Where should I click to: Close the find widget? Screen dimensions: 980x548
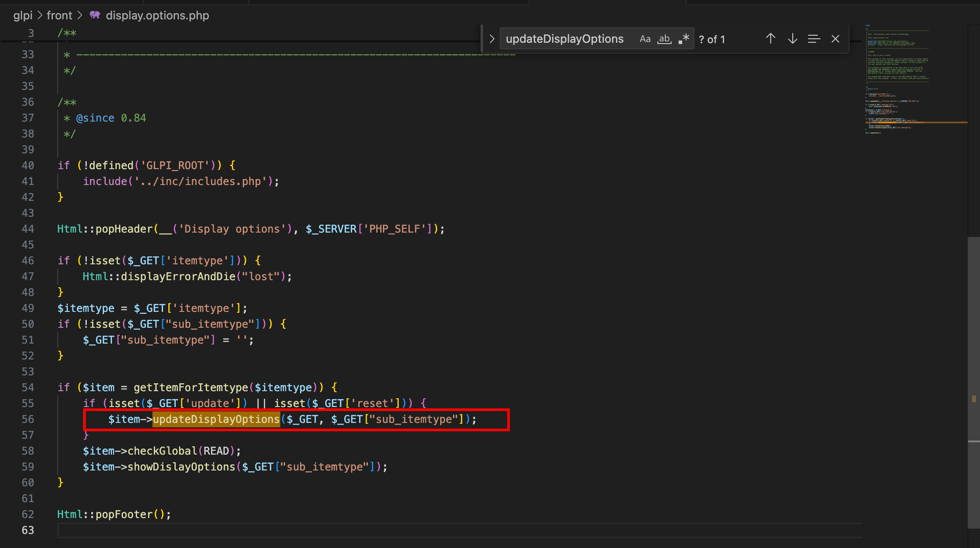point(835,39)
